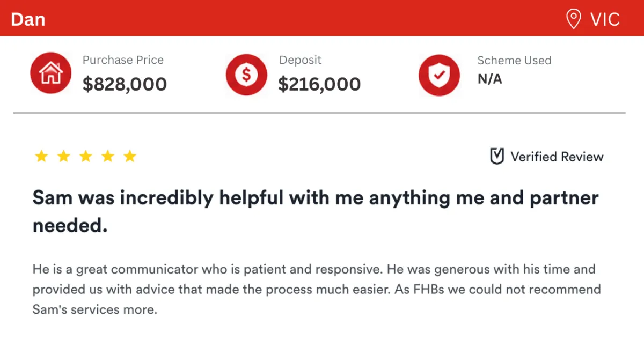Click the VIC location label
The width and height of the screenshot is (644, 362).
(605, 20)
